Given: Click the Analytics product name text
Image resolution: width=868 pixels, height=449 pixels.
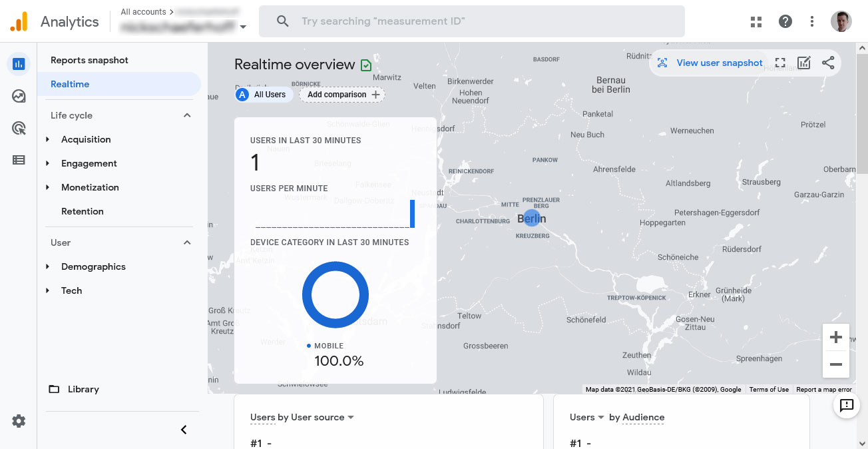Looking at the screenshot, I should click(x=69, y=22).
